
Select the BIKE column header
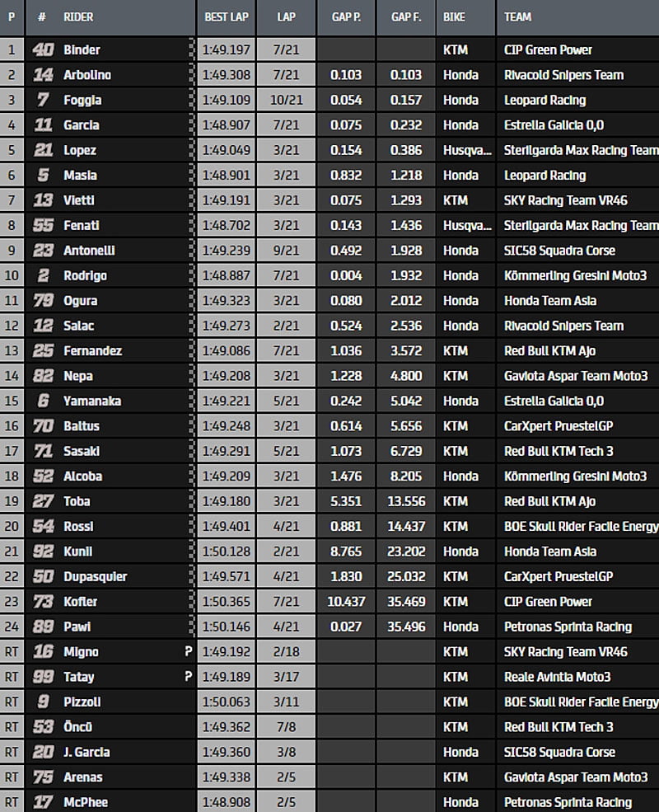point(454,16)
